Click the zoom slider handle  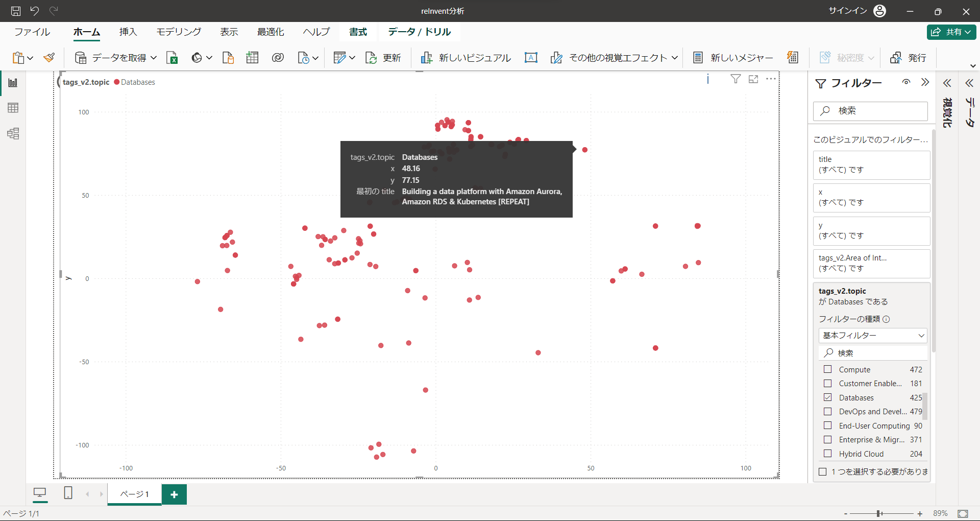click(x=879, y=513)
